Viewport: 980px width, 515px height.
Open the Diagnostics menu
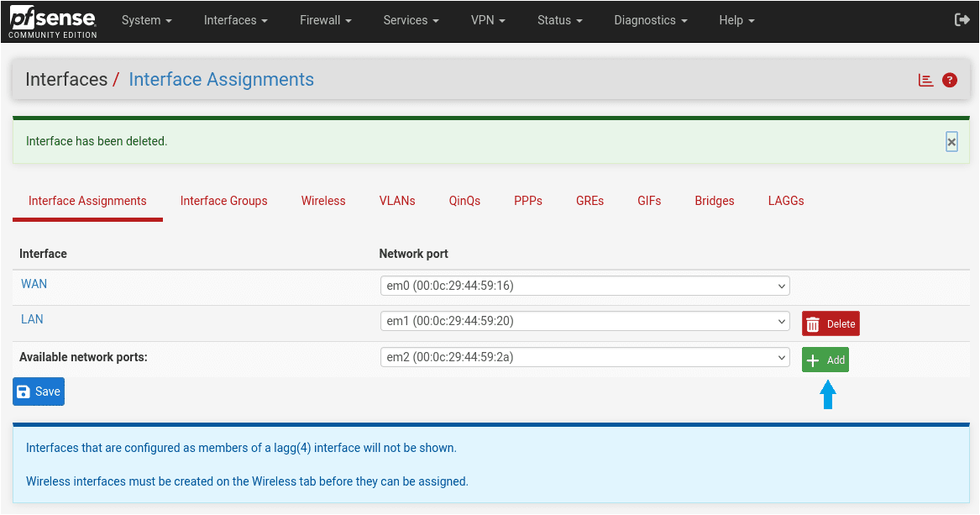pos(650,20)
